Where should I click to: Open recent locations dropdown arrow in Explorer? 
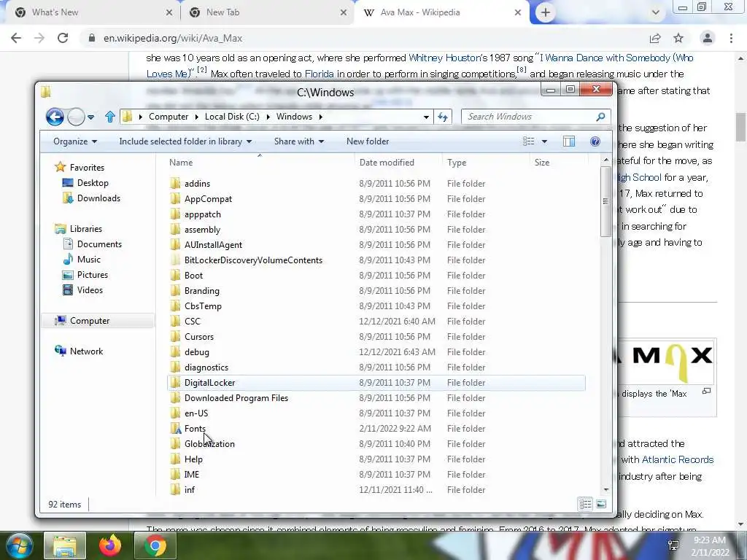[x=91, y=117]
